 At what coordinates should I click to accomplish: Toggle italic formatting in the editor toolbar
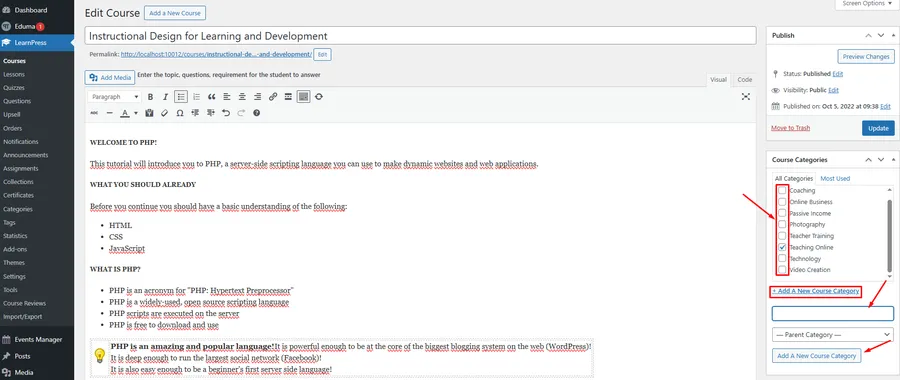coord(165,97)
